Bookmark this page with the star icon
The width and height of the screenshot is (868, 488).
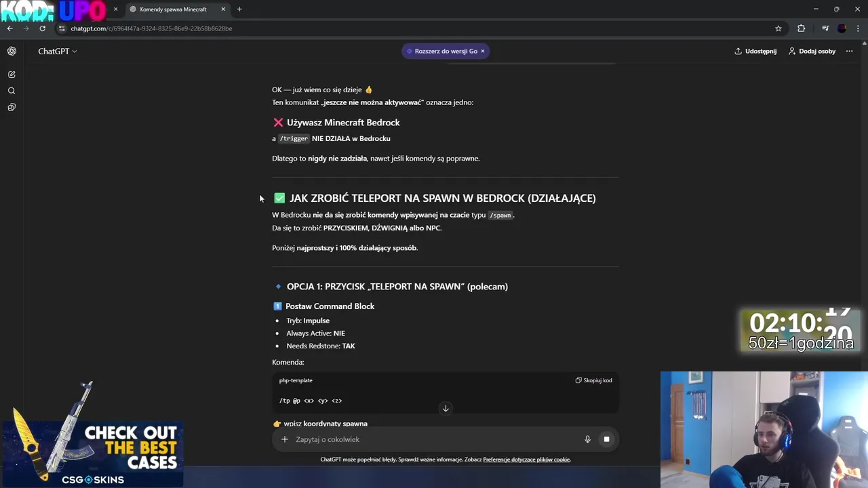778,28
